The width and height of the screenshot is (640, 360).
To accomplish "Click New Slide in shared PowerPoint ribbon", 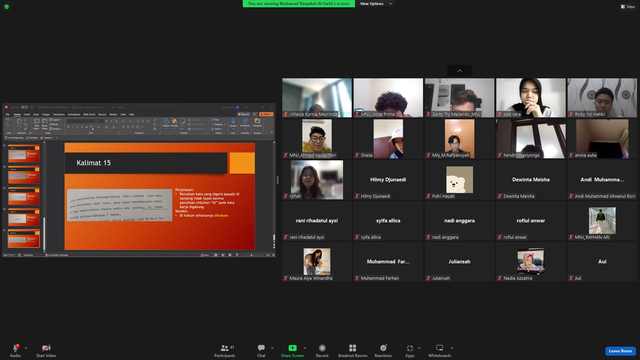I will [37, 124].
